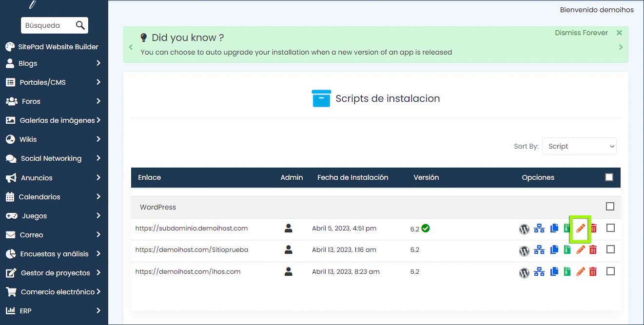Click the red trash icon for demoihost.com/Sitioprueba

coord(593,250)
